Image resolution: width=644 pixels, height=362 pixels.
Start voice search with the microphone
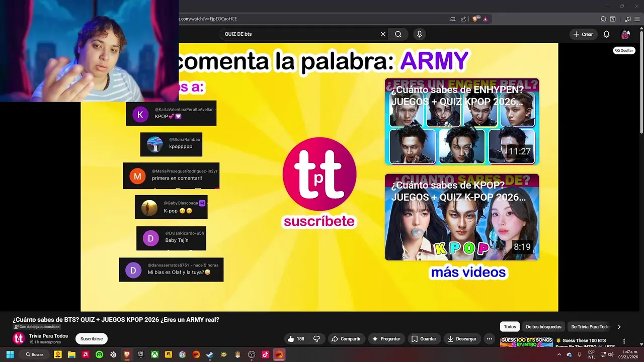tap(419, 34)
